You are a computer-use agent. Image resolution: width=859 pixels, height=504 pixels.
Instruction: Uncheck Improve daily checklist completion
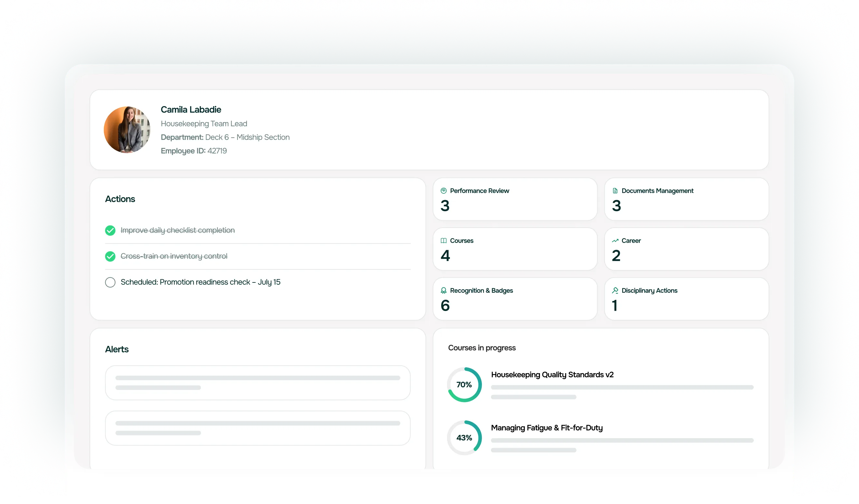point(110,230)
